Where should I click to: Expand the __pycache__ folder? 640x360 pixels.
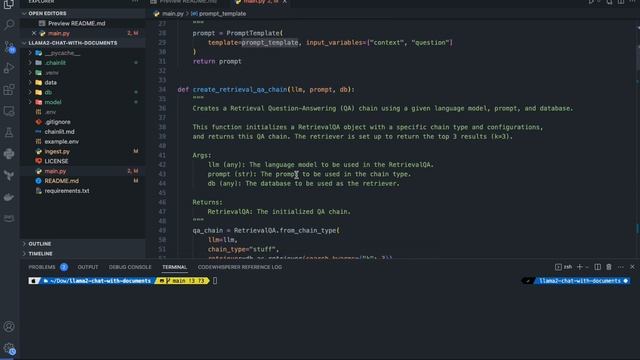(30, 53)
